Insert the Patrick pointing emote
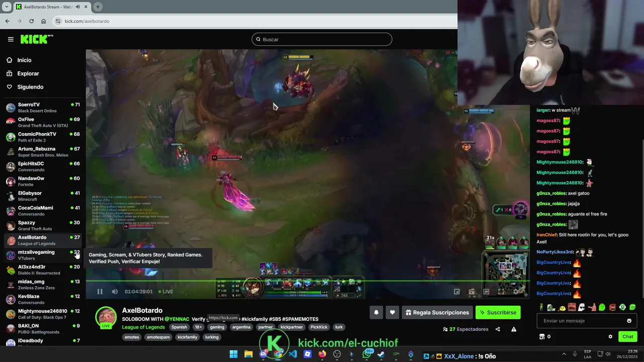The height and width of the screenshot is (362, 644). coord(592,307)
